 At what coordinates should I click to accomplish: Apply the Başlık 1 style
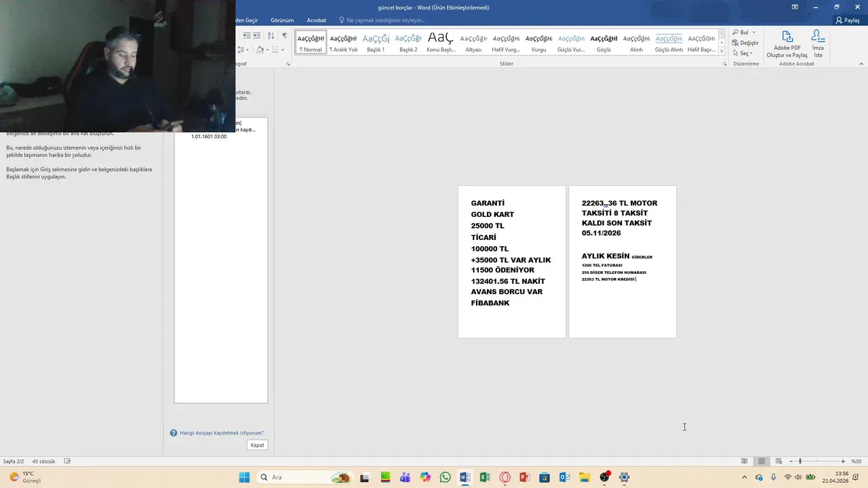(376, 42)
